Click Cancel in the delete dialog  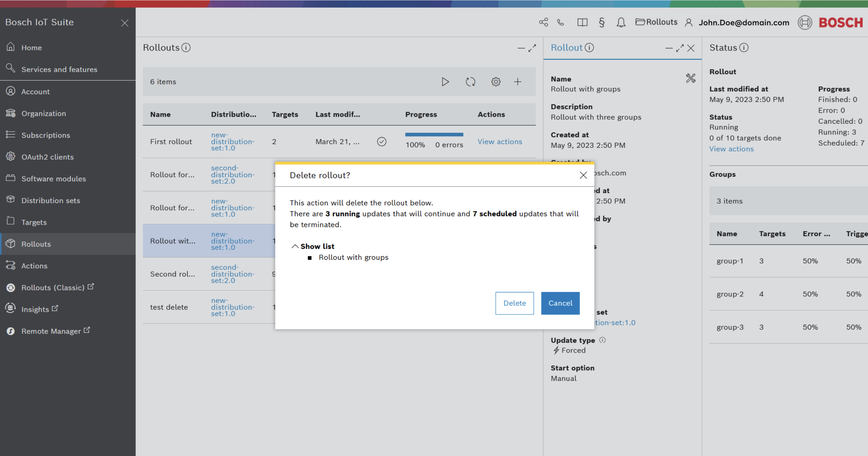pos(560,303)
